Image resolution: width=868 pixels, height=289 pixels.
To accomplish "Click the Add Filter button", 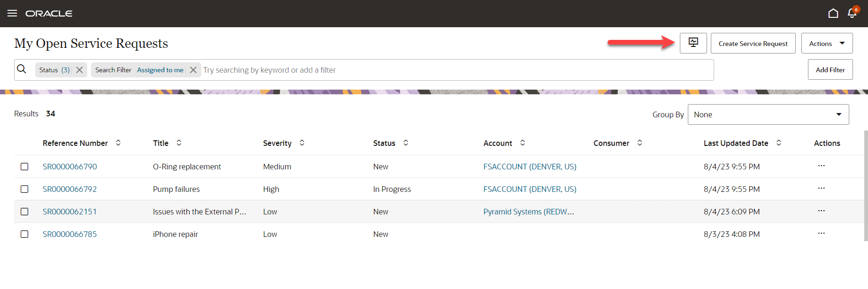I will [830, 69].
